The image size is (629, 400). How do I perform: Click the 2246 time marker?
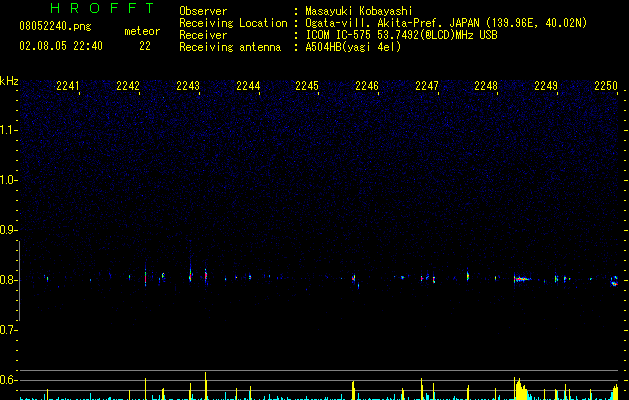(367, 86)
